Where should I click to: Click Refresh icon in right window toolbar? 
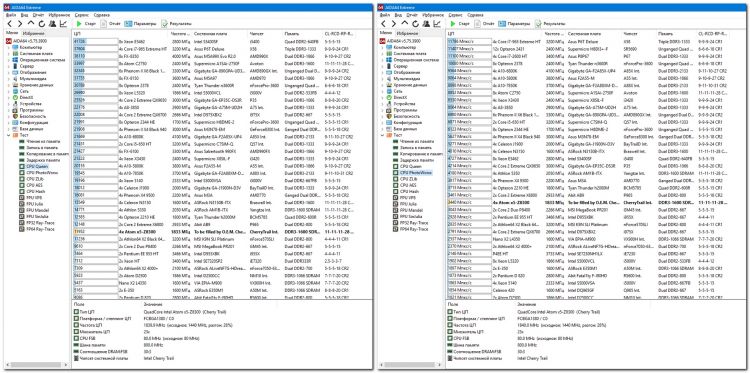416,23
